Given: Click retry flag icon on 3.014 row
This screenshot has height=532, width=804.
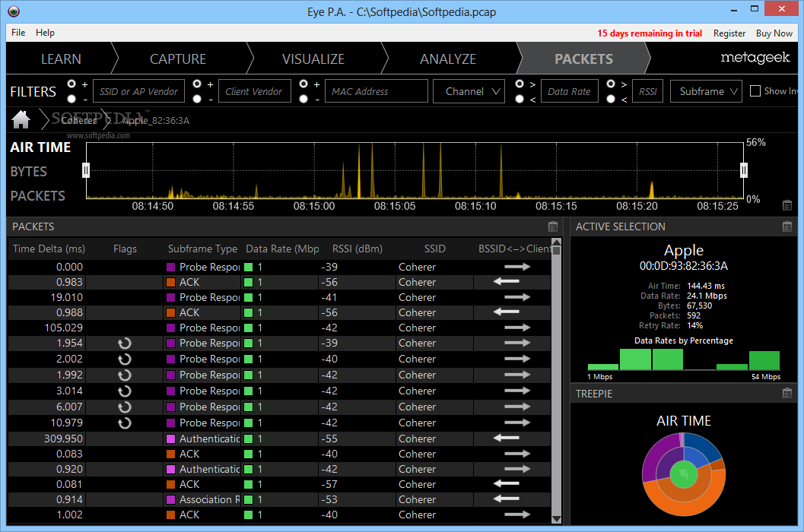Looking at the screenshot, I should tap(125, 391).
